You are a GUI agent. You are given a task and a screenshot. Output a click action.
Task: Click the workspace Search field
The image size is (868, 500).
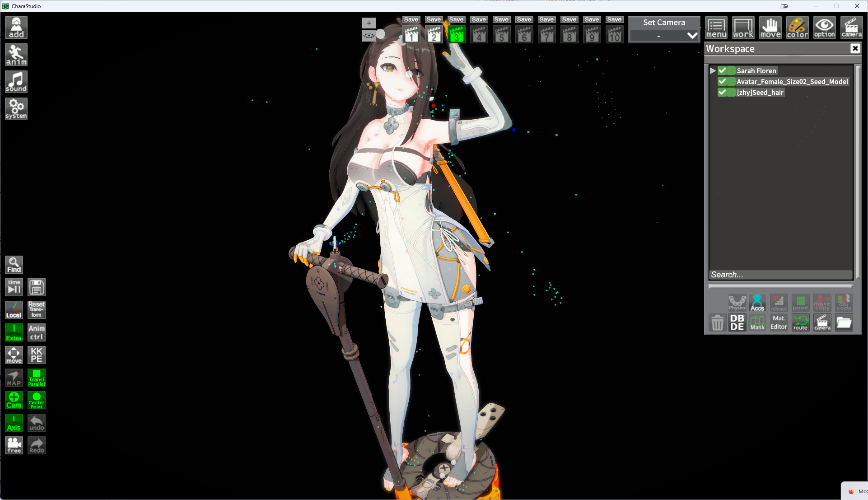pos(780,275)
